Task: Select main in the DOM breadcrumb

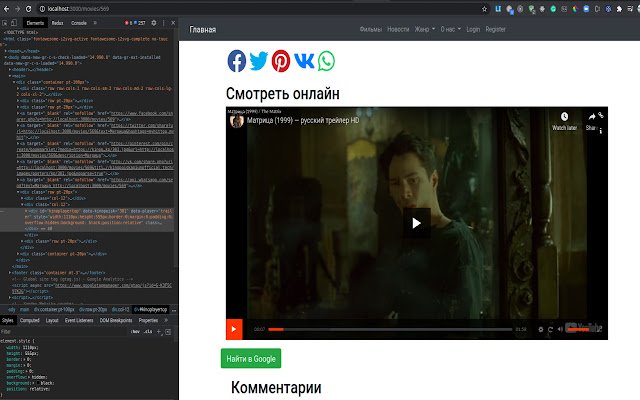Action: pyautogui.click(x=24, y=310)
